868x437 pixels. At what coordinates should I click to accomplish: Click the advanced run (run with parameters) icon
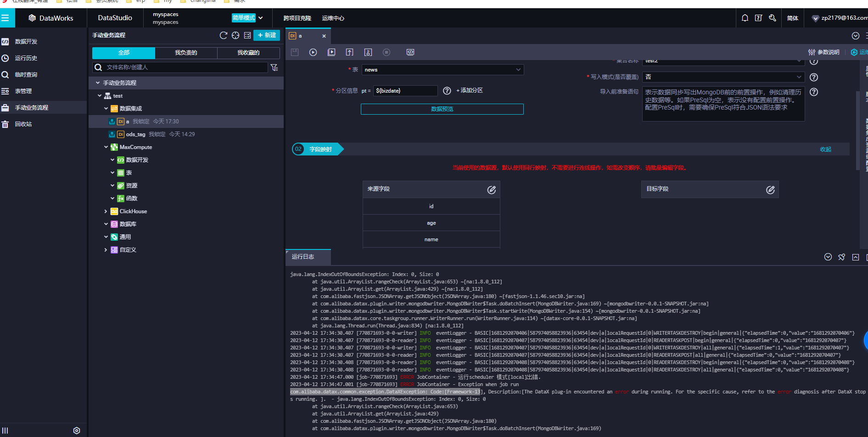(x=331, y=52)
